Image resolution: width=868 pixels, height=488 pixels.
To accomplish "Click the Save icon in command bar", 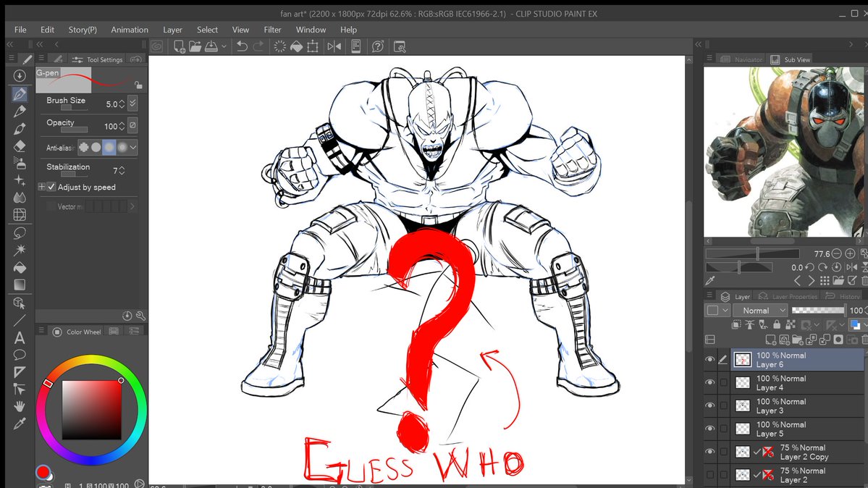I will (211, 46).
